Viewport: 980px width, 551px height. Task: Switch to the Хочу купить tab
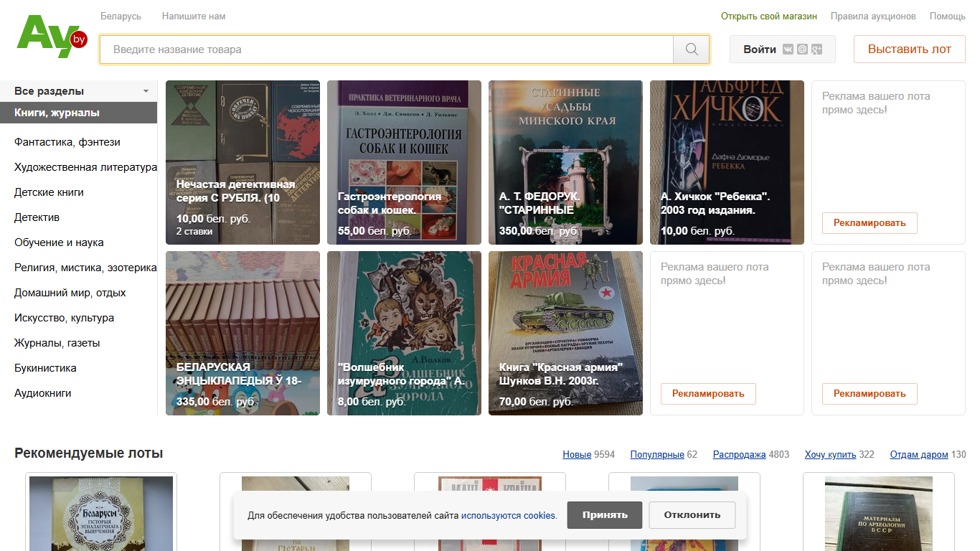click(830, 455)
